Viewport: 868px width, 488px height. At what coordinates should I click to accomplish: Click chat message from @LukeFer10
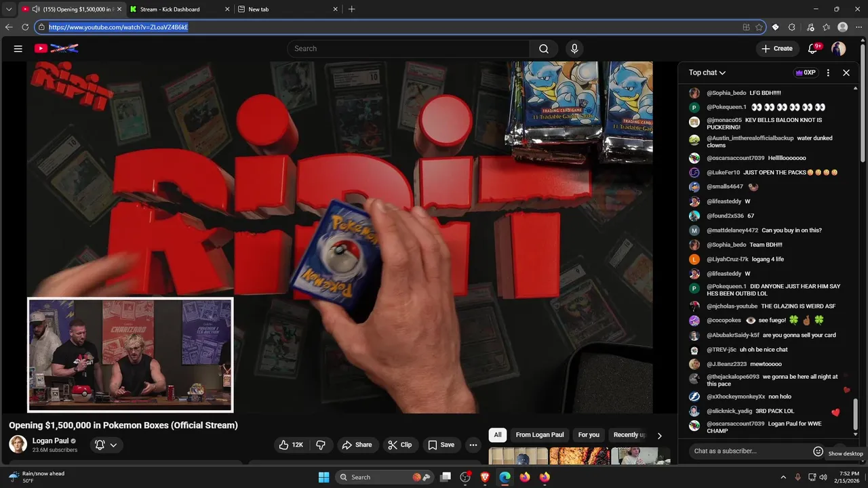772,172
